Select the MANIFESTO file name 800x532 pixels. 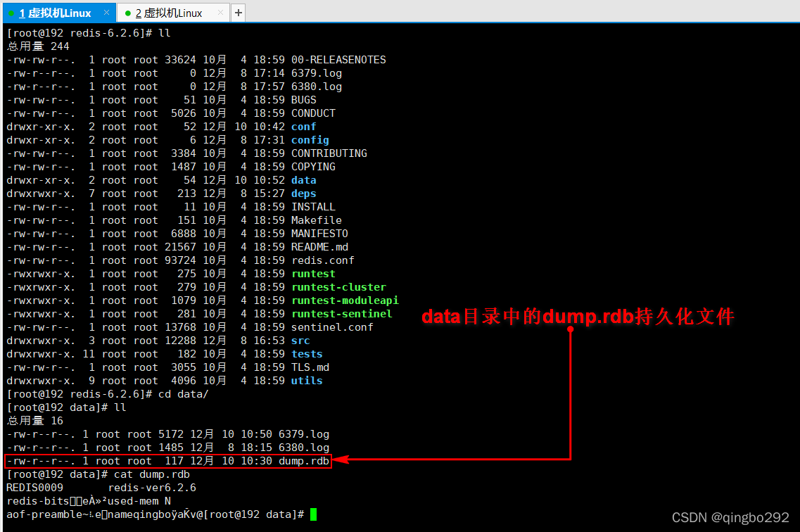319,234
